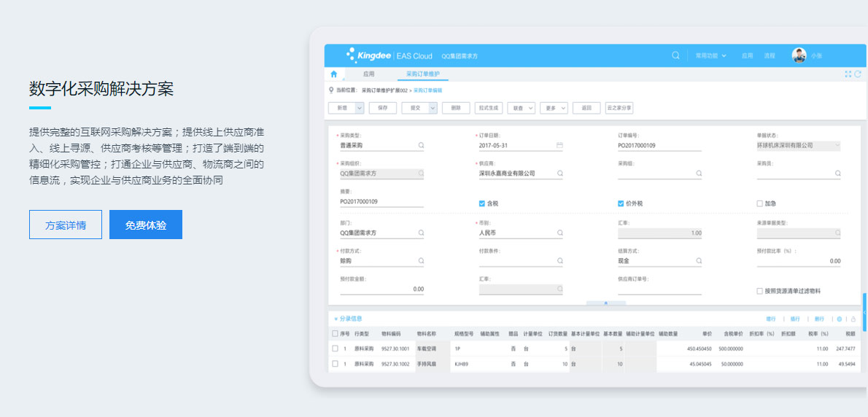Tick the select-all checkbox beside 序号
Viewport: 868px width, 417px height.
tap(335, 333)
